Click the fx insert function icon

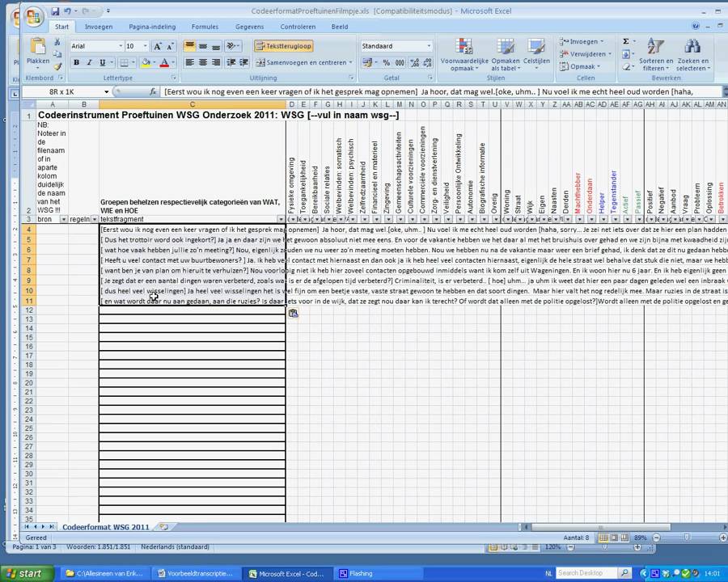tap(153, 92)
